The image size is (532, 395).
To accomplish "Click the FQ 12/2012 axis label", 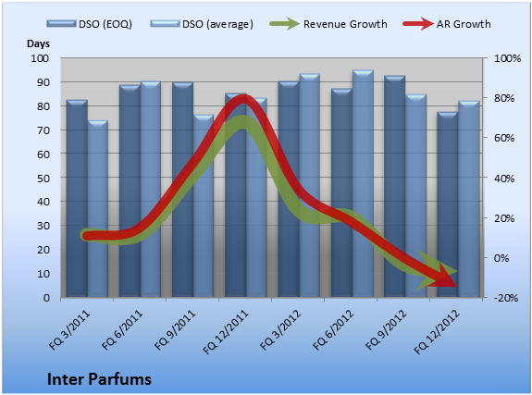I will pyautogui.click(x=437, y=331).
